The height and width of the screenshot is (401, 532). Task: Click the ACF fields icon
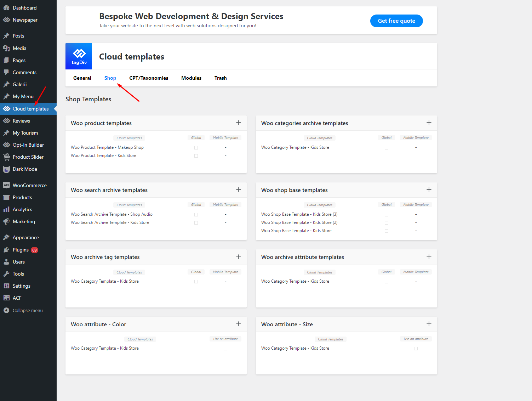[6, 298]
